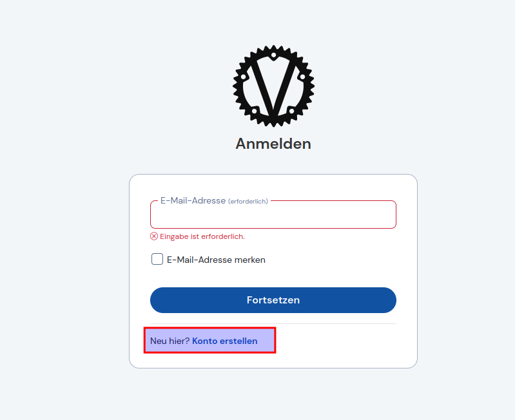515x420 pixels.
Task: Click the Vaultwarden gear logo
Action: tap(273, 86)
